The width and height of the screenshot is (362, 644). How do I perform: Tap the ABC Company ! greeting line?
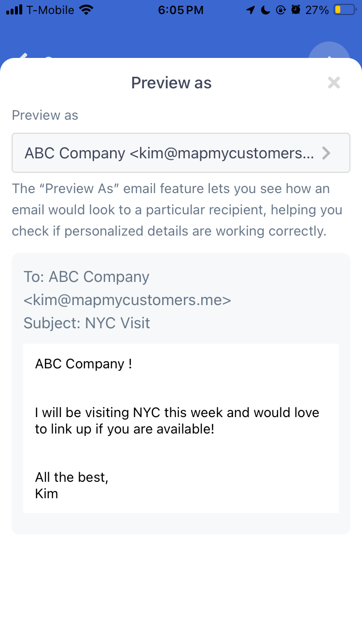pyautogui.click(x=84, y=364)
